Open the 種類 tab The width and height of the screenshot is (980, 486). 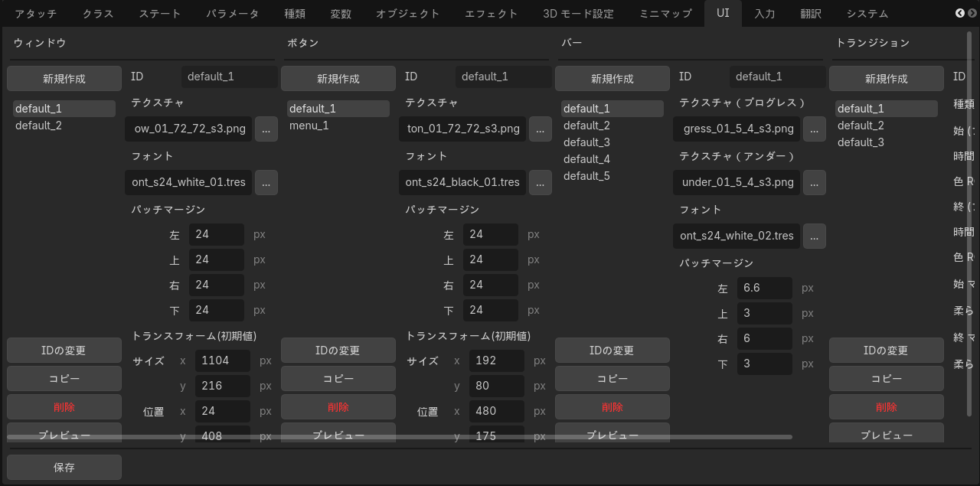pos(295,14)
